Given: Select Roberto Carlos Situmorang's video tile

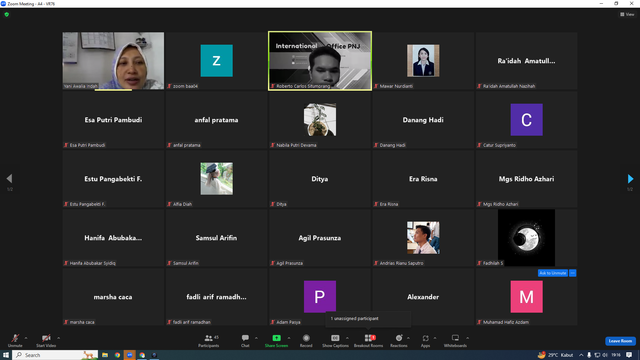Looking at the screenshot, I should (320, 61).
